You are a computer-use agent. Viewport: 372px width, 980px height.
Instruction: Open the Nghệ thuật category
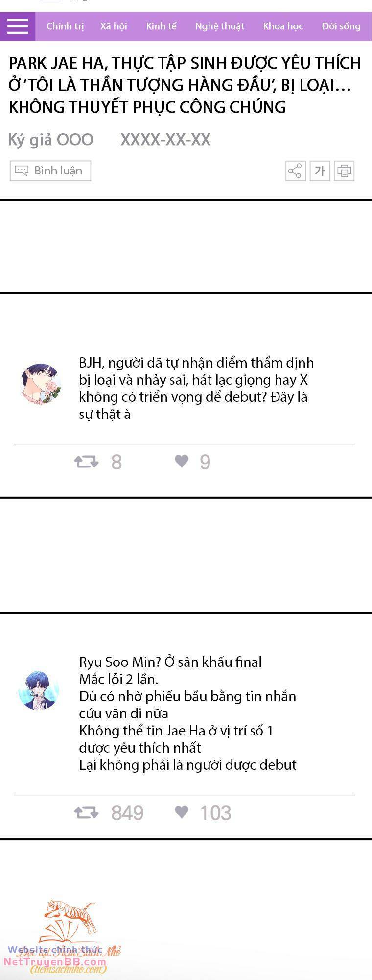[219, 26]
